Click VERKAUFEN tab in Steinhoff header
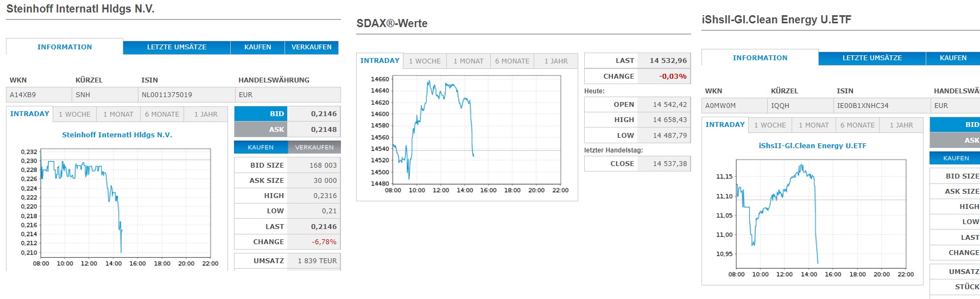The image size is (980, 299). coord(312,47)
